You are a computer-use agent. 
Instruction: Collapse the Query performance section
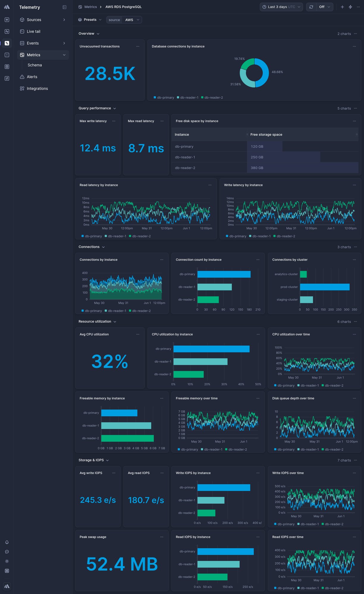(97, 108)
